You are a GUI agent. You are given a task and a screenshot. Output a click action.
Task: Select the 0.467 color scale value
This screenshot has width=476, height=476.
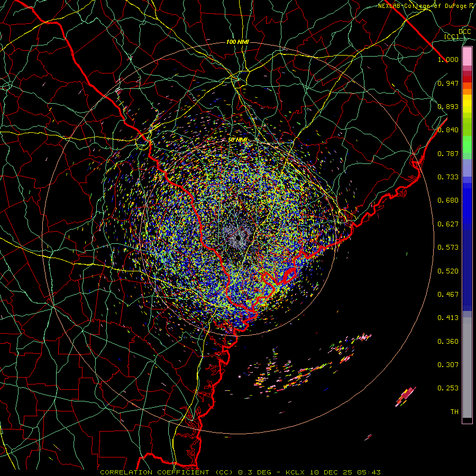pos(448,295)
